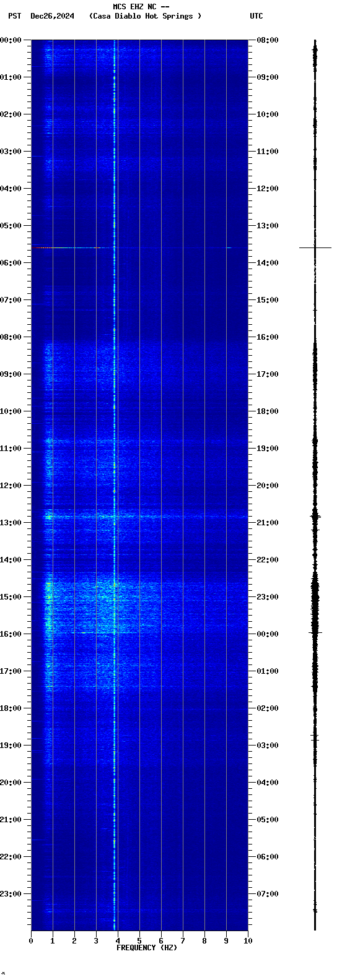Click the 4 tick on the frequency axis
This screenshot has height=980, width=342.
click(x=118, y=941)
